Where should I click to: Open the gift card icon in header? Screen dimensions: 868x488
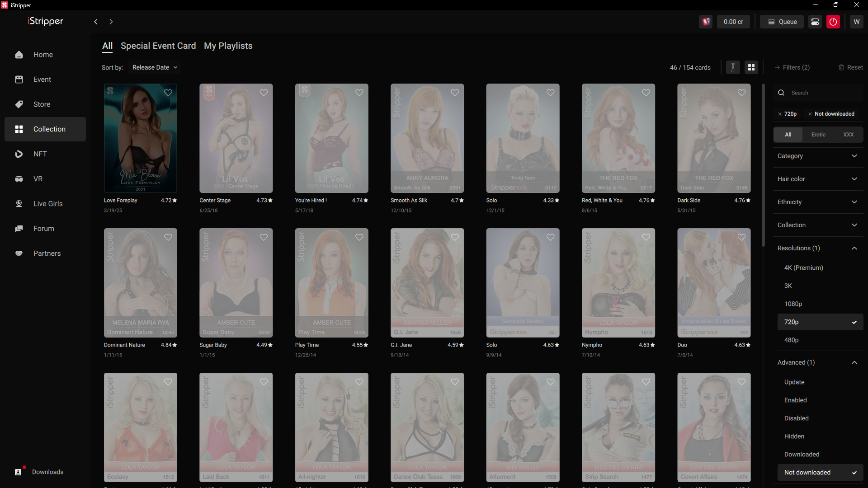click(x=706, y=22)
